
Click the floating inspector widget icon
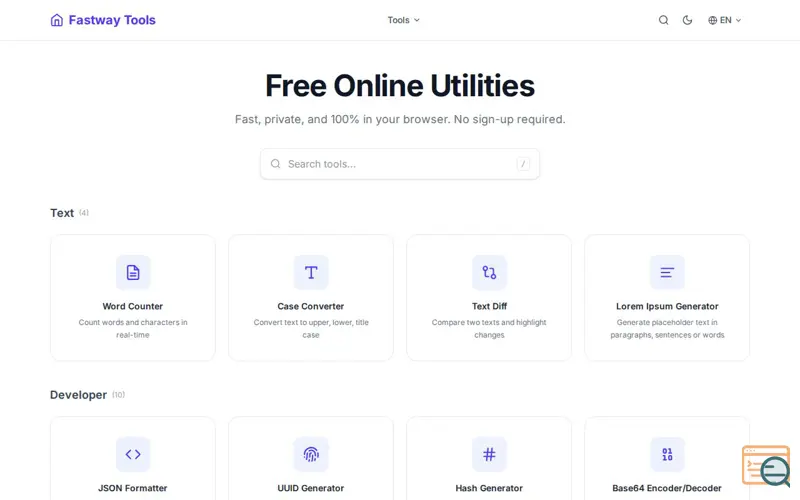(766, 466)
